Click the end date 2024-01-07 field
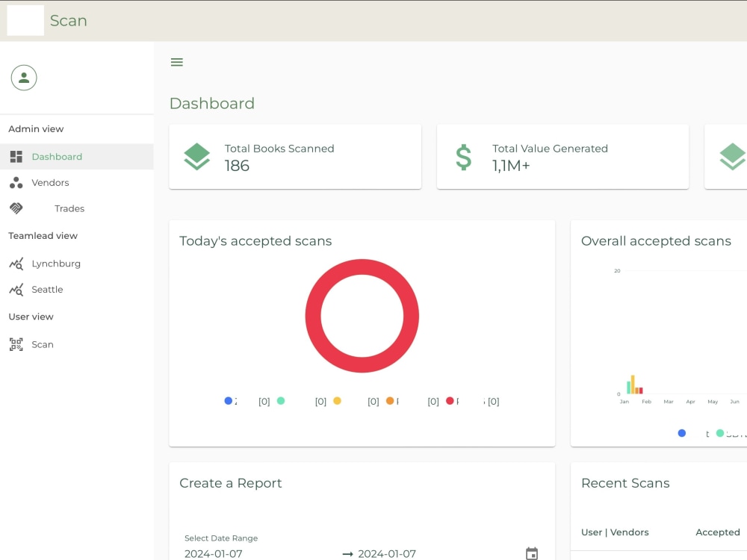The height and width of the screenshot is (560, 747). coord(387,554)
